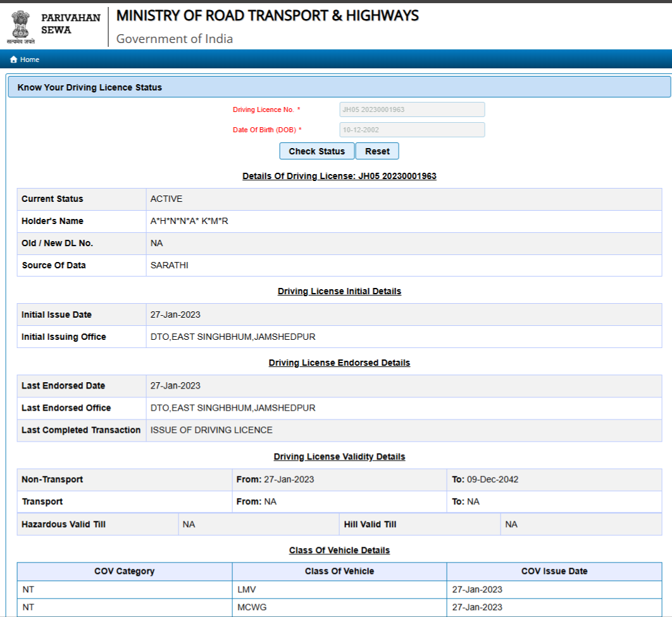This screenshot has height=617, width=672.
Task: Click the national emblem logo
Action: point(20,25)
